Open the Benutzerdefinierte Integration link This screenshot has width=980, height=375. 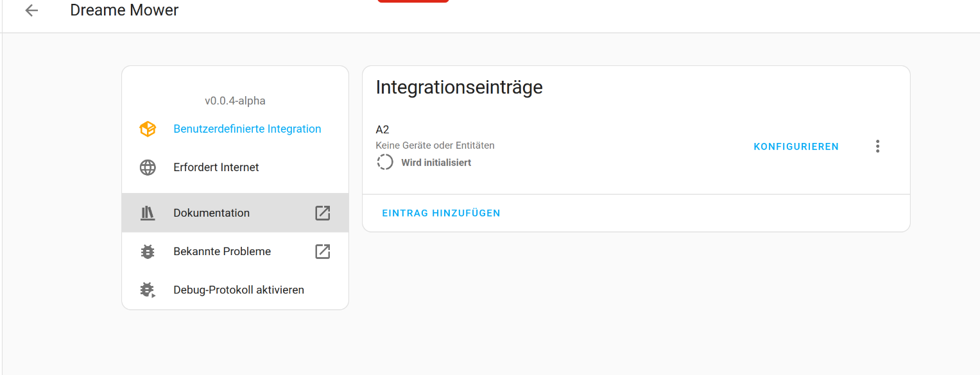click(247, 129)
